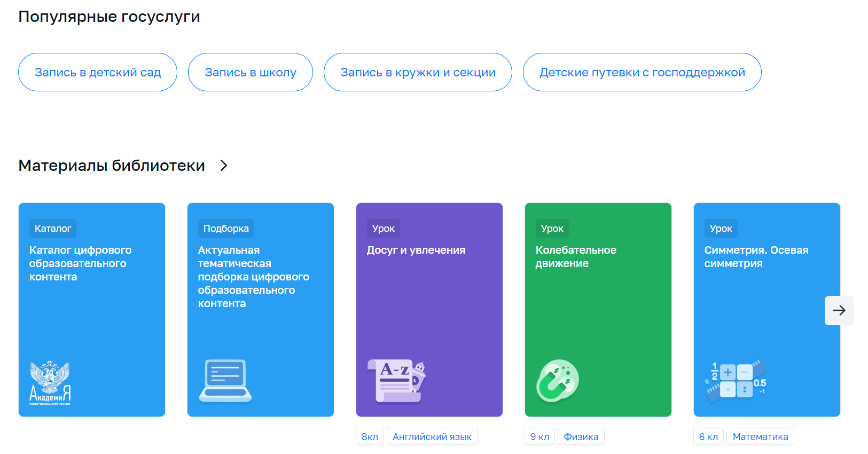Click the 'Каталог' tag label
Viewport: 868px width, 454px height.
tap(53, 229)
